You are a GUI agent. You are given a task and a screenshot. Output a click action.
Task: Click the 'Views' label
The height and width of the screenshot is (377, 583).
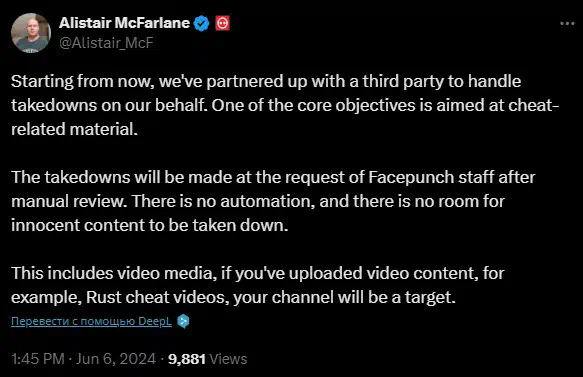click(x=228, y=359)
